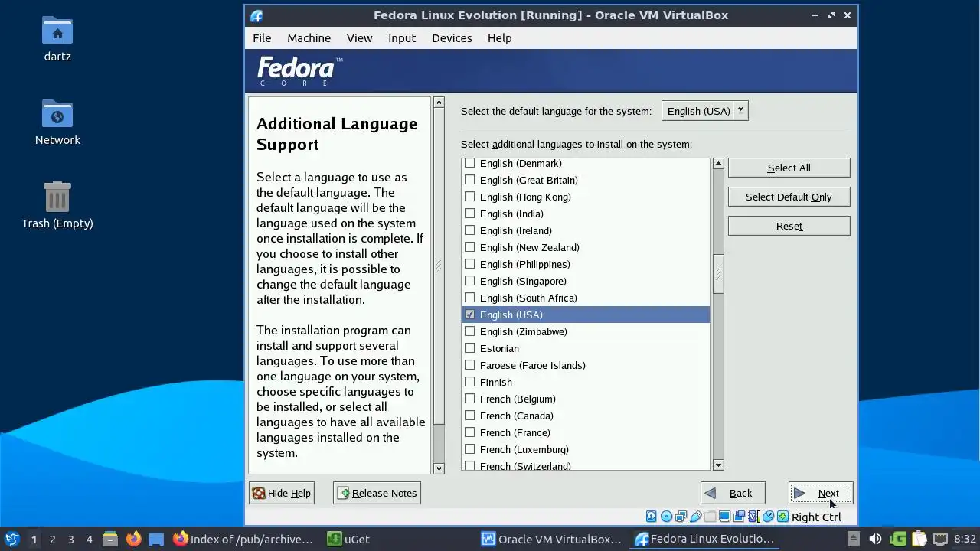
Task: Click the green uGet tray icon
Action: tap(898, 539)
